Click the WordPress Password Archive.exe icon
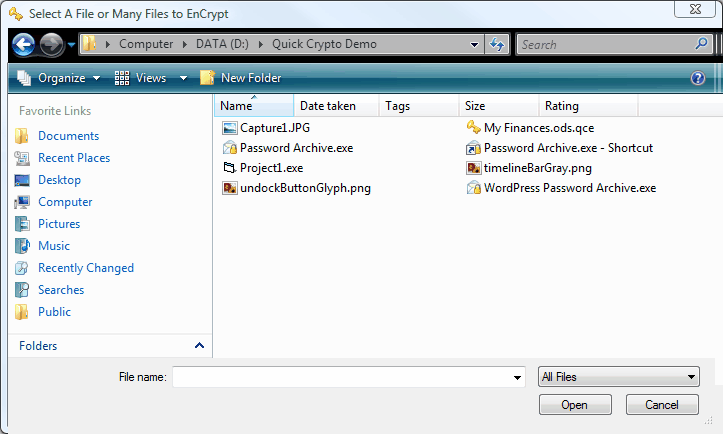 (x=474, y=188)
